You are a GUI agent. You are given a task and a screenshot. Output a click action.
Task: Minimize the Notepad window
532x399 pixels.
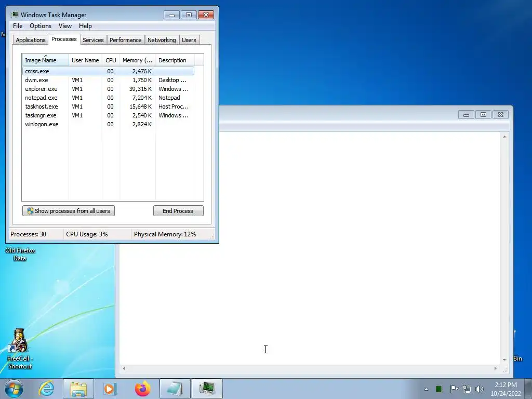pos(466,115)
